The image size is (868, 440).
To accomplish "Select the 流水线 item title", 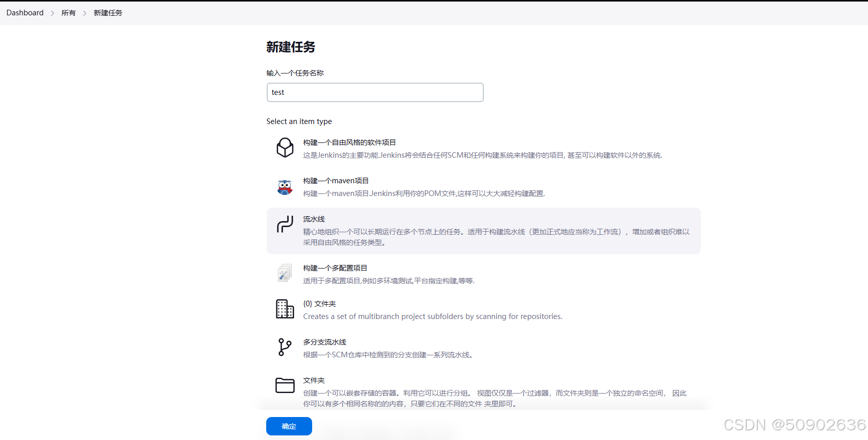I will (x=314, y=219).
